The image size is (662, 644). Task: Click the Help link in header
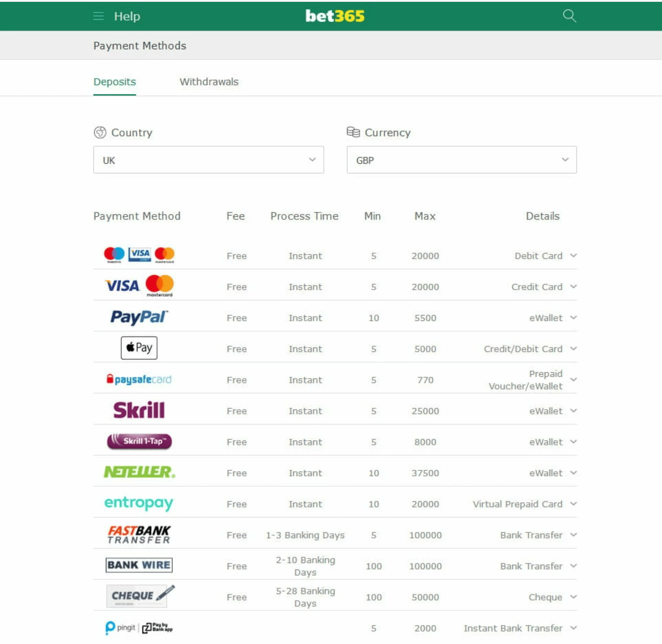[127, 16]
